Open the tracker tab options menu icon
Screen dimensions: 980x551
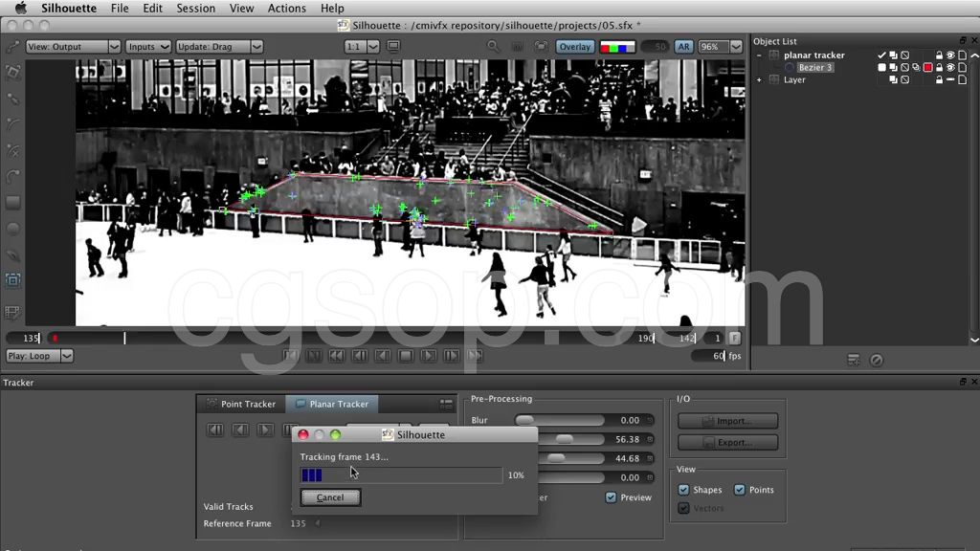(446, 405)
